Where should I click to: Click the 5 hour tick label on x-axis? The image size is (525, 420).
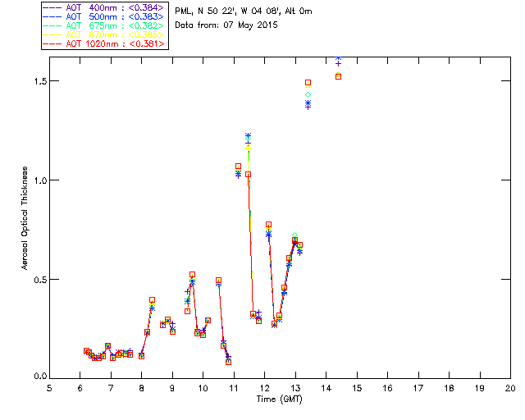(50, 388)
